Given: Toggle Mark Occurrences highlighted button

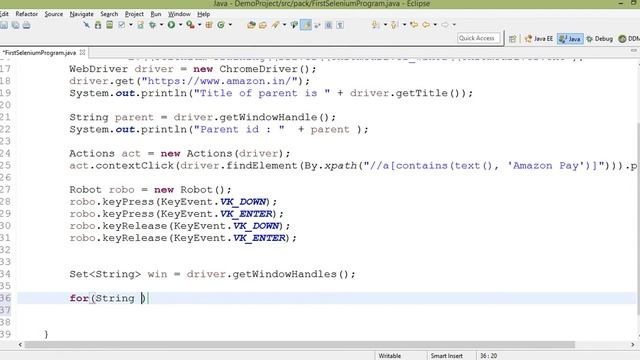Looking at the screenshot, I should pos(306,25).
